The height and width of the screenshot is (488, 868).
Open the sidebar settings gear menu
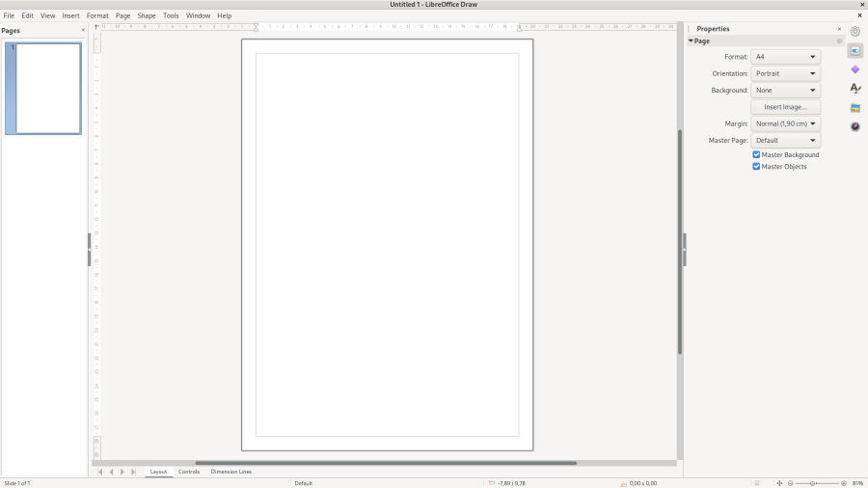854,31
